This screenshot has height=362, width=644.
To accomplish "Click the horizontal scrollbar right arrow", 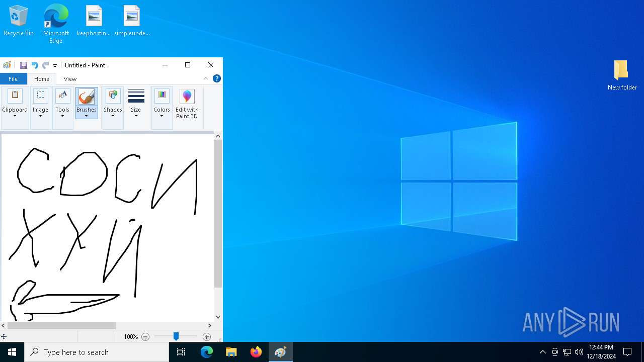I will click(x=210, y=326).
